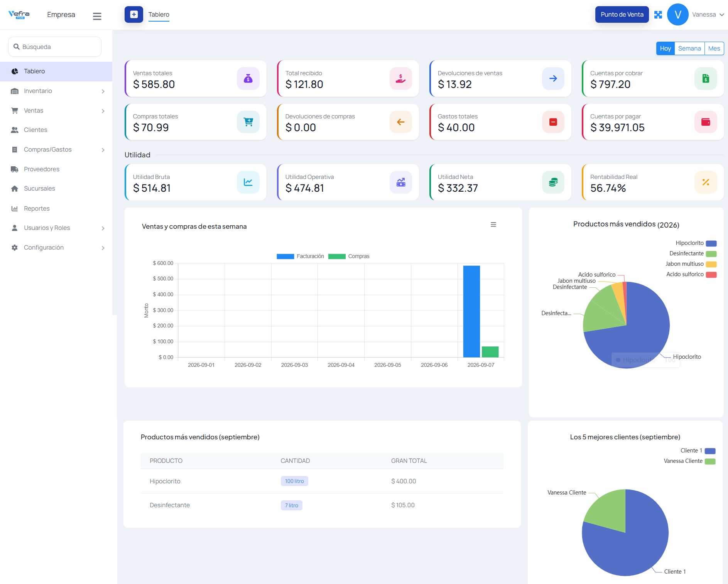Viewport: 728px width, 584px height.
Task: Click the Devoluciones de compras back-arrow icon
Action: pyautogui.click(x=401, y=122)
